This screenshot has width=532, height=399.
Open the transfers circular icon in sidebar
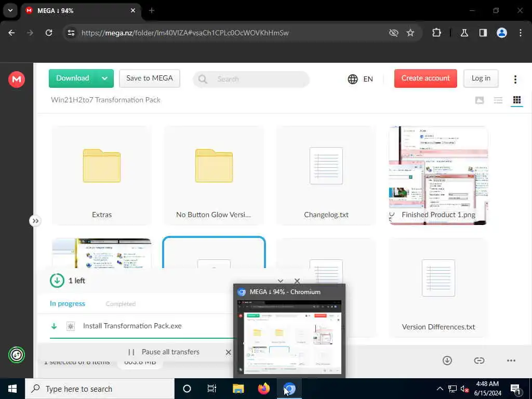tap(16, 355)
